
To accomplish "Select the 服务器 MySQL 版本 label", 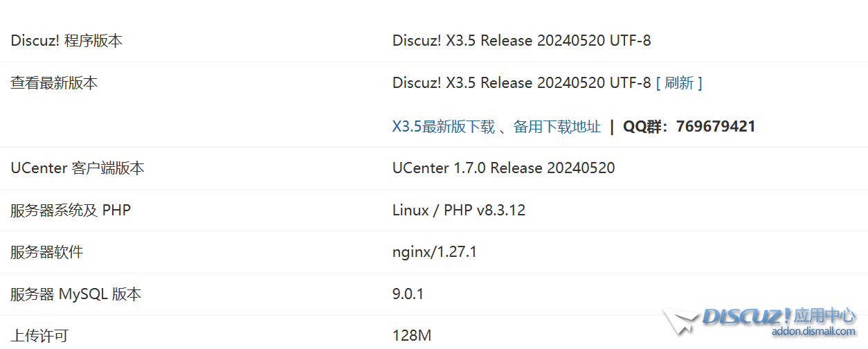I will pos(75,294).
